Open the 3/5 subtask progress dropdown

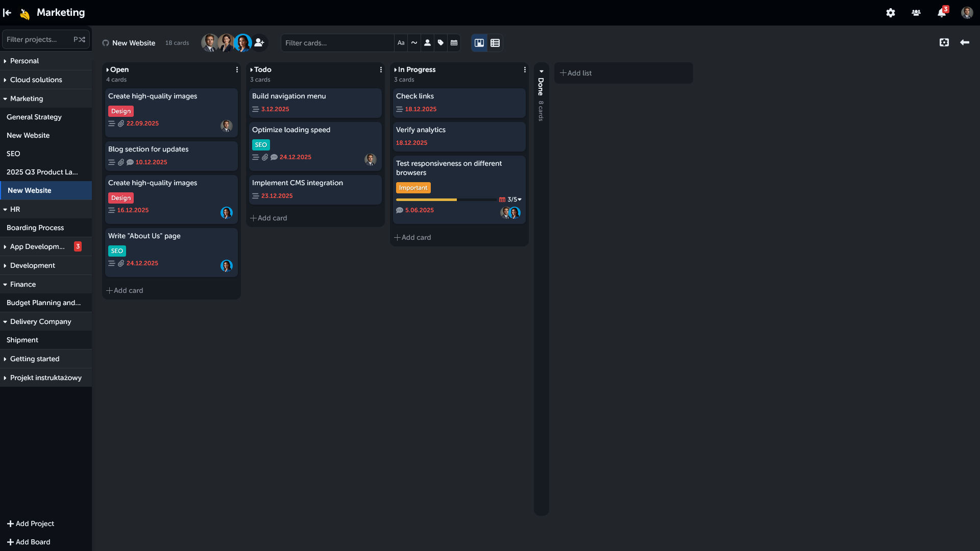(x=513, y=199)
